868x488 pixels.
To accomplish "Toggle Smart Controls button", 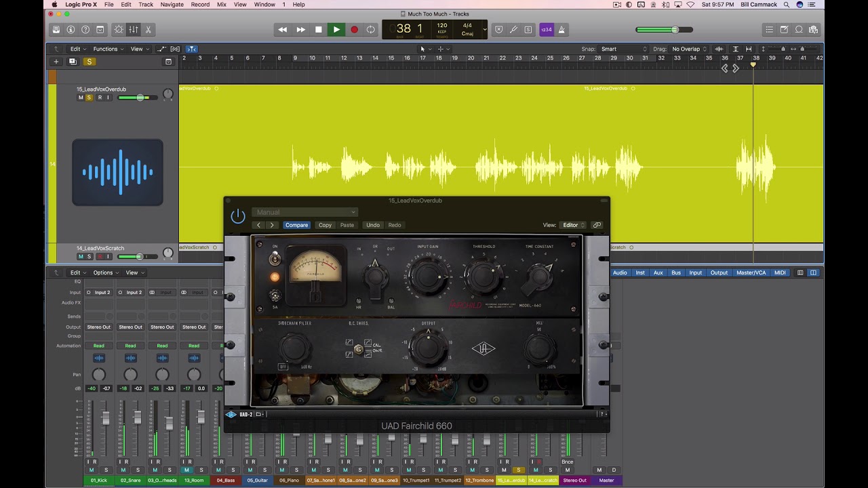I will [119, 30].
